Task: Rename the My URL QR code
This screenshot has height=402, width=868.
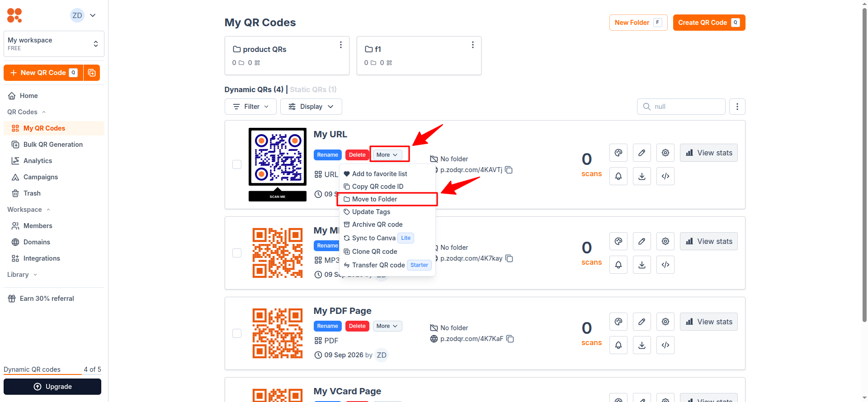Action: [x=328, y=155]
